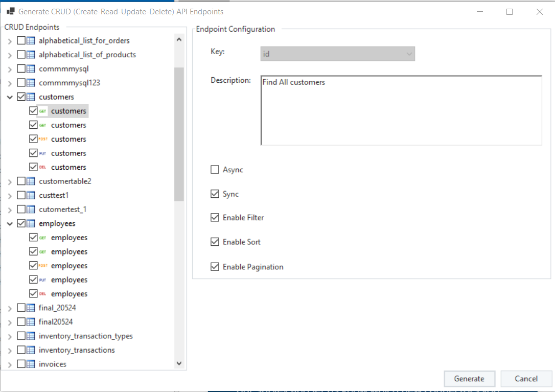This screenshot has width=555, height=392.
Task: Select the final_20524 table entry
Action: (57, 308)
